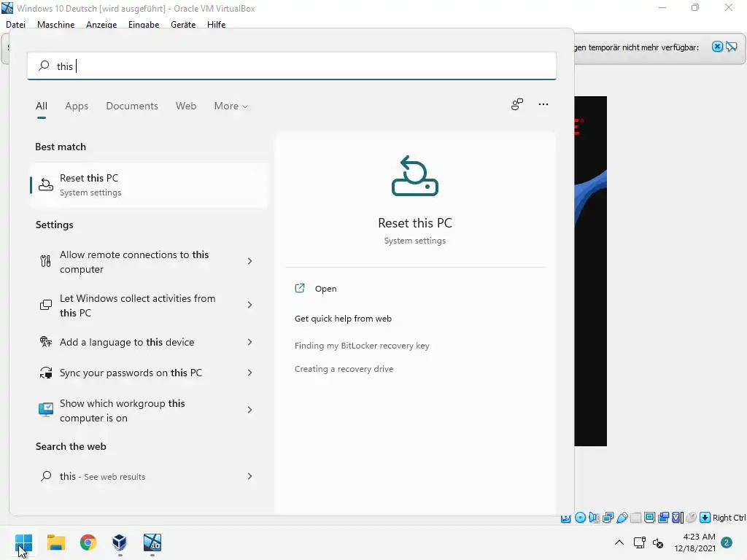Click the VirtualBox CPU virtualization status icon
Viewport: 747px width, 560px height.
click(677, 517)
